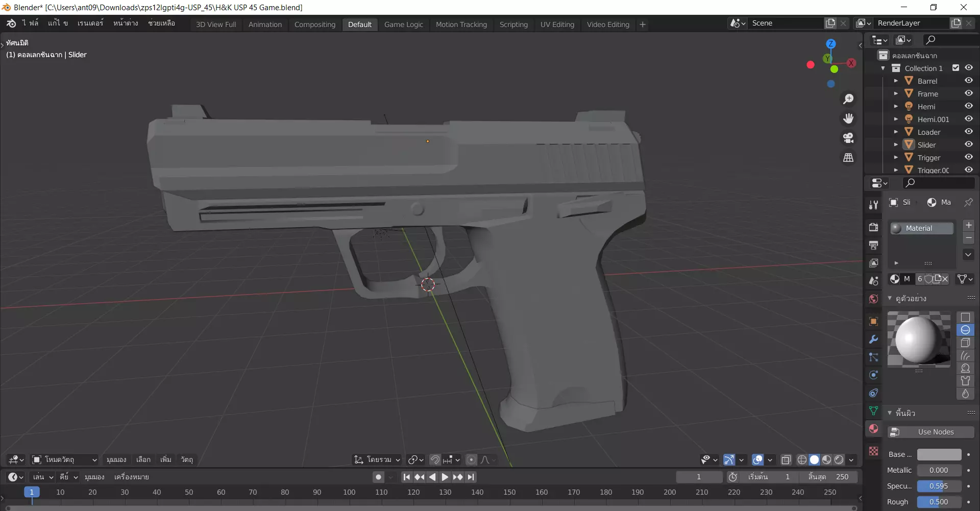Open the Object Constraints properties tab

873,393
